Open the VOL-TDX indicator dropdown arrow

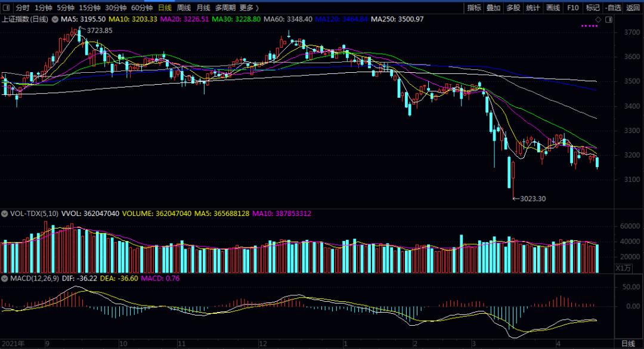(x=5, y=214)
